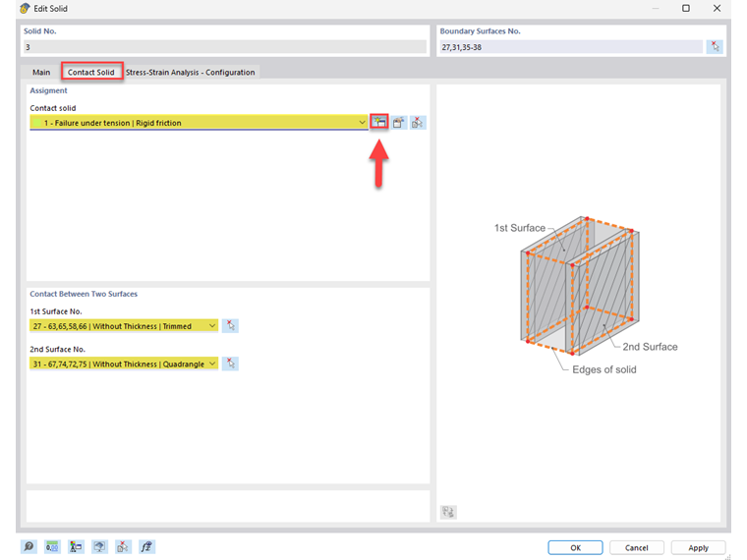
Task: Click the '2nd Surface No.' label
Action: click(x=57, y=349)
